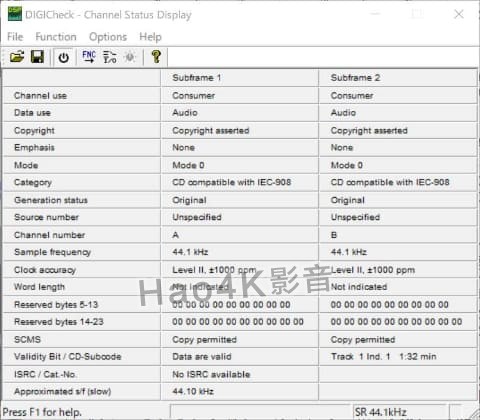480x420 pixels.
Task: Select the Sample frequency row label
Action: [x=52, y=252]
